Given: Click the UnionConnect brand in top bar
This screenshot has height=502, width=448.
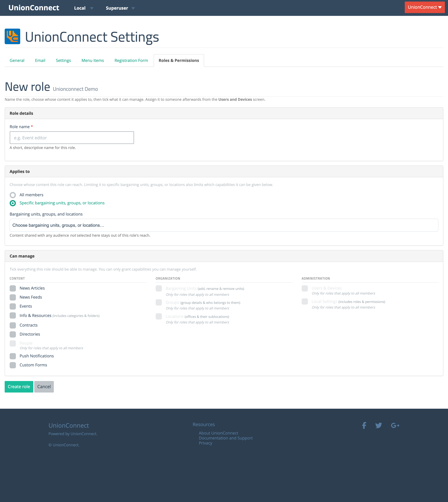Looking at the screenshot, I should click(34, 8).
